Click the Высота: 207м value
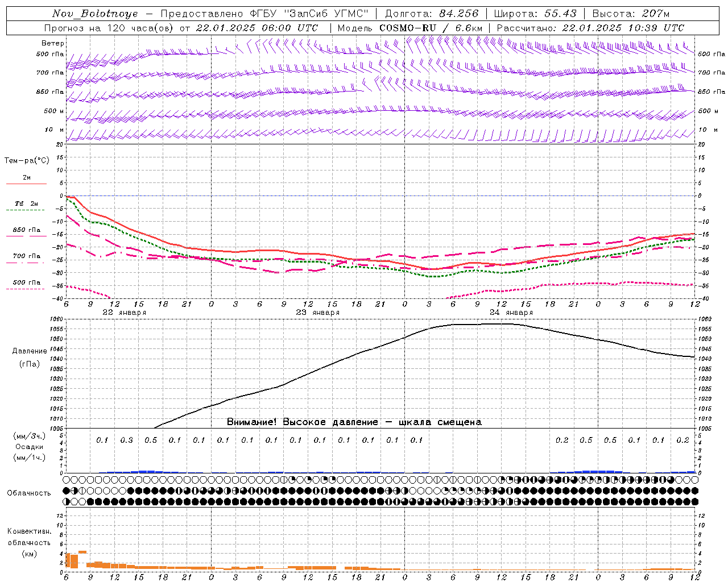Image resolution: width=728 pixels, height=582 pixels. coord(631,14)
